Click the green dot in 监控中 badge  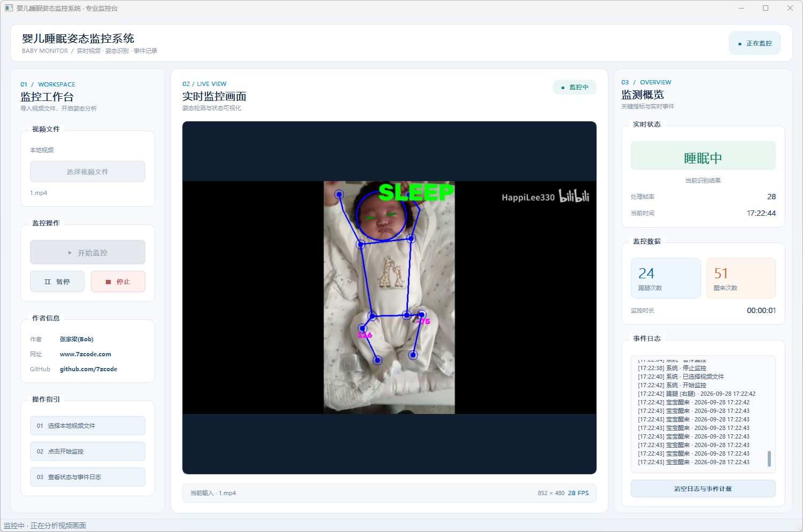pos(562,88)
